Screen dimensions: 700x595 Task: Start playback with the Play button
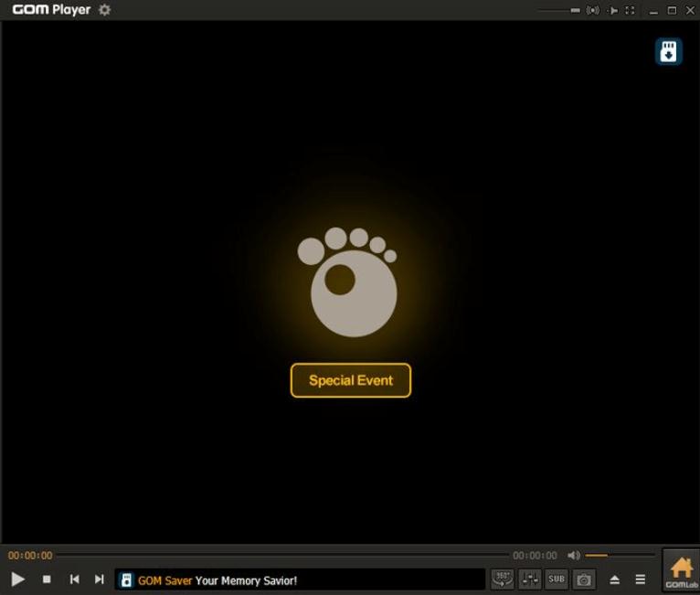pos(18,579)
